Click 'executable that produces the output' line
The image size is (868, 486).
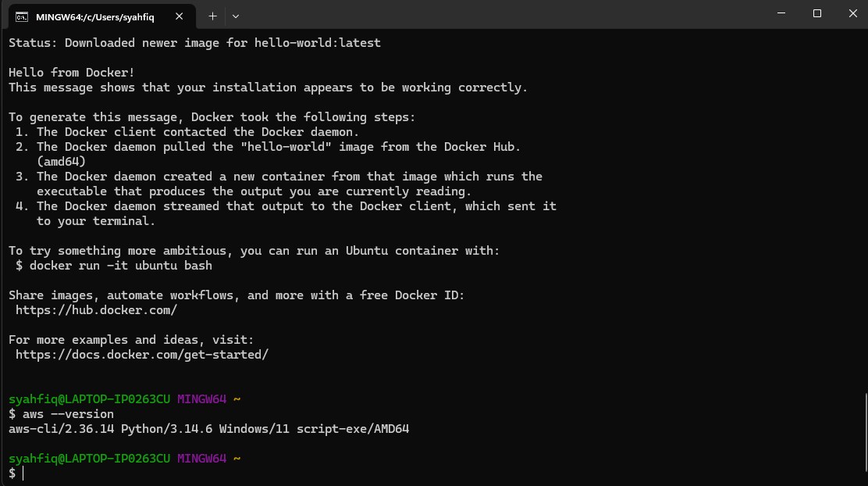coord(254,191)
